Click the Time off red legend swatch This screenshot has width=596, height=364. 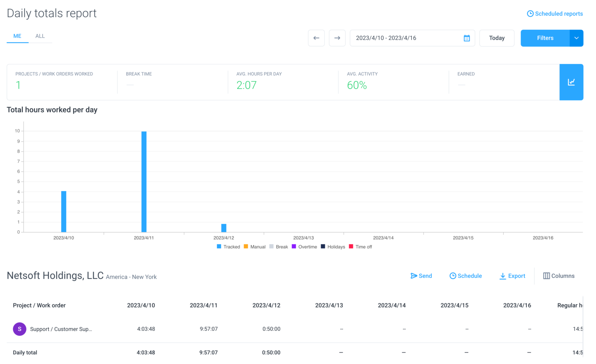pos(351,246)
